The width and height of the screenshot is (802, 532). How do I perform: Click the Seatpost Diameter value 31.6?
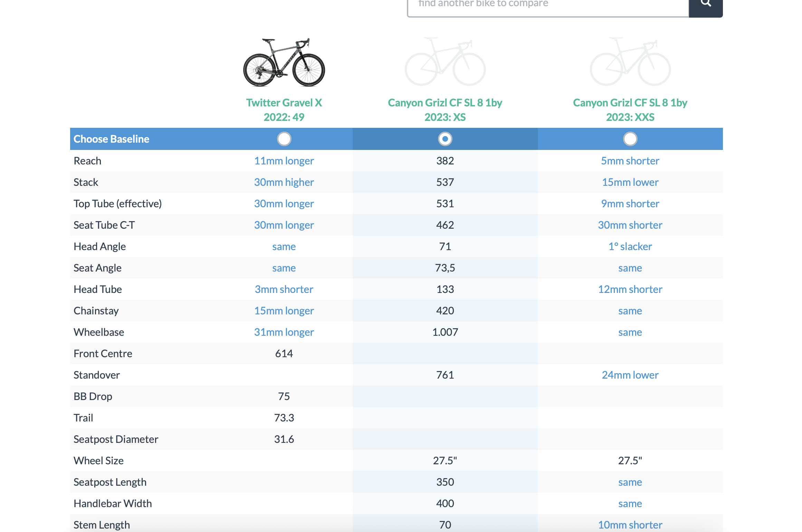(x=284, y=439)
